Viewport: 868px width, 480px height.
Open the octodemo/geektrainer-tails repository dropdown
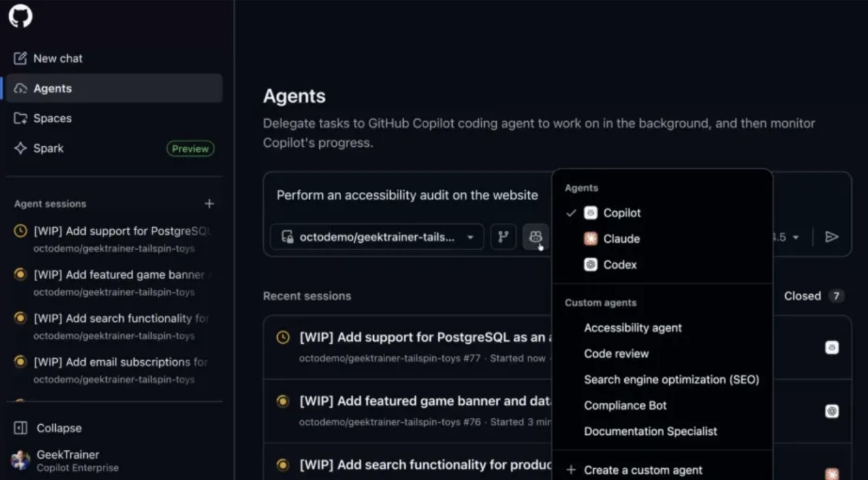tap(377, 237)
